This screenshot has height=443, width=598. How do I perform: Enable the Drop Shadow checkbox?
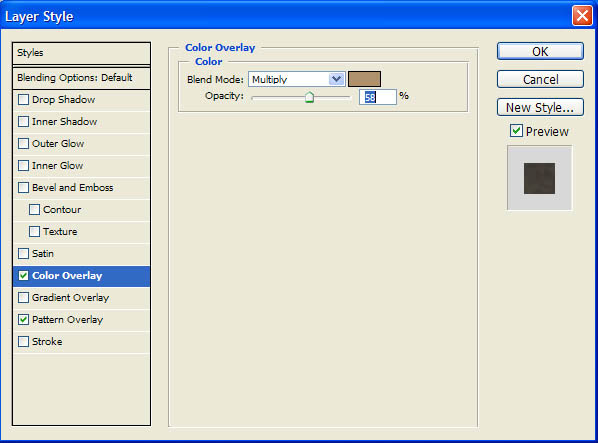pos(23,100)
